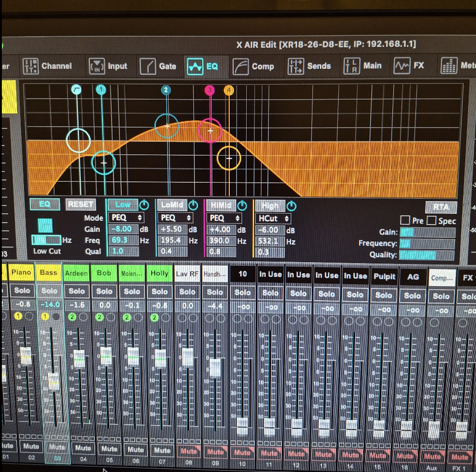476x472 pixels.
Task: Click the Handheld channel 09 fader handle
Action: [x=215, y=368]
